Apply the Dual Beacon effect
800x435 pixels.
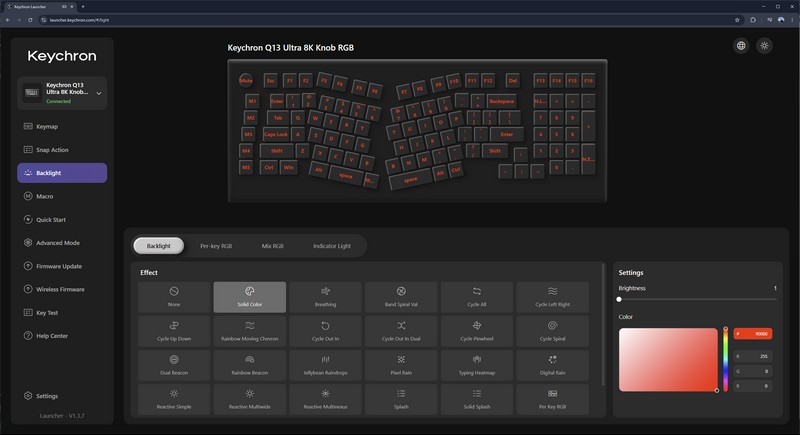click(x=174, y=365)
